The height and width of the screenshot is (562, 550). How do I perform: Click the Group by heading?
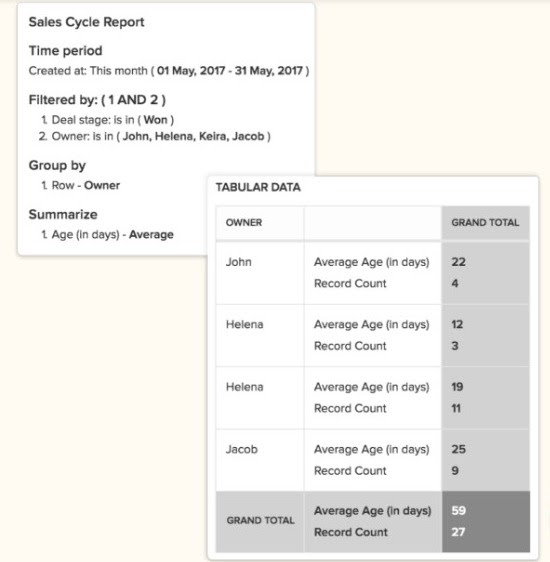(x=57, y=165)
